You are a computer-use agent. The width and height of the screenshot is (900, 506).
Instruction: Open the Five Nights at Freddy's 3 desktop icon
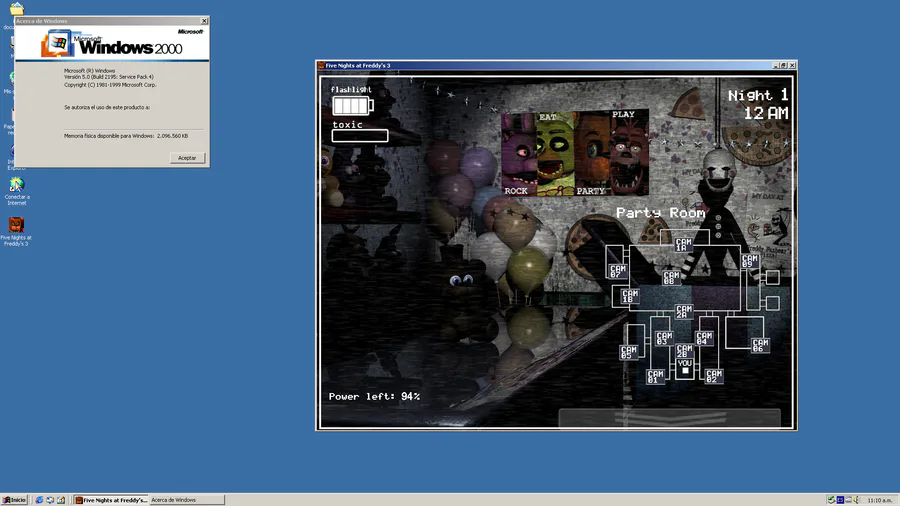tap(16, 232)
